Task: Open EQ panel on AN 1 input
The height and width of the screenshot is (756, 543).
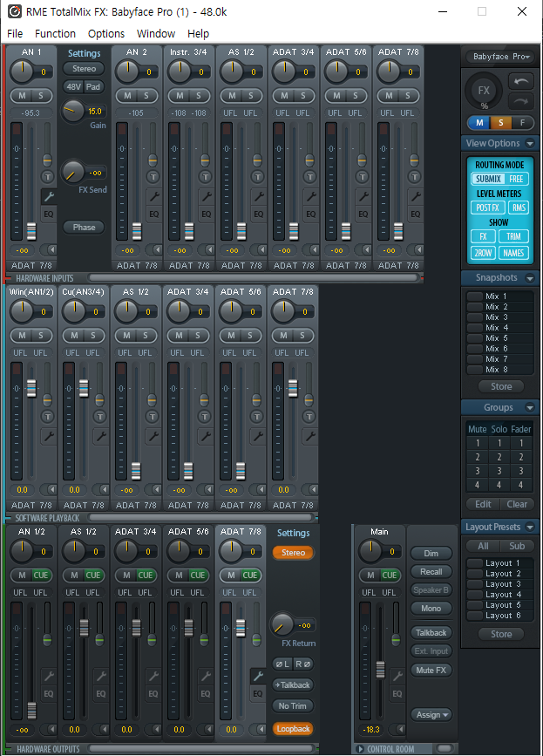Action: [x=49, y=215]
